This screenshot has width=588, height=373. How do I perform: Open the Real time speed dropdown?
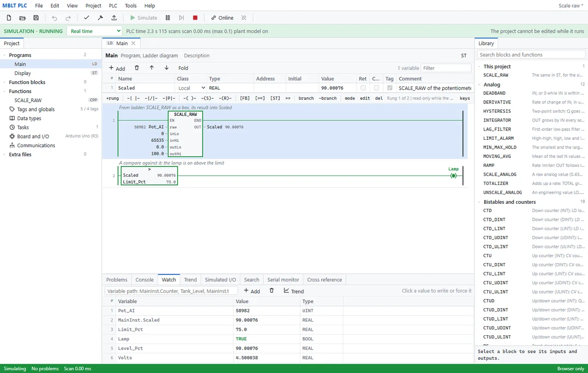coord(95,31)
